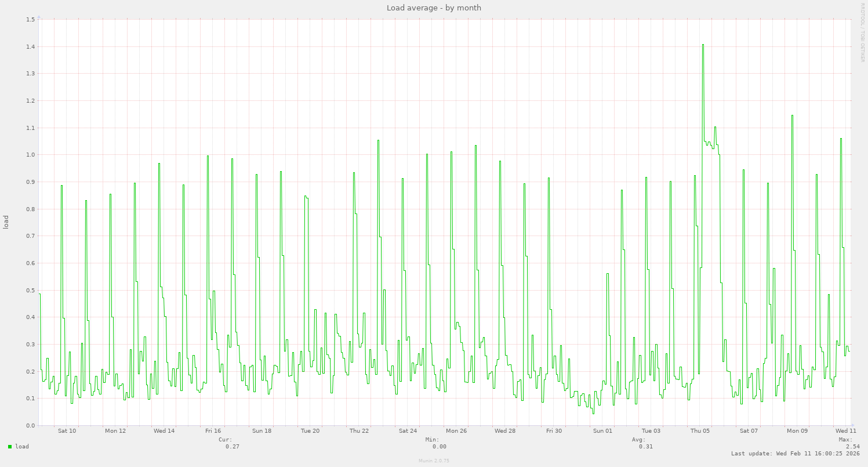The height and width of the screenshot is (467, 868).
Task: Click the load spike reaching 1.14 near Mon 09
Action: coord(791,116)
